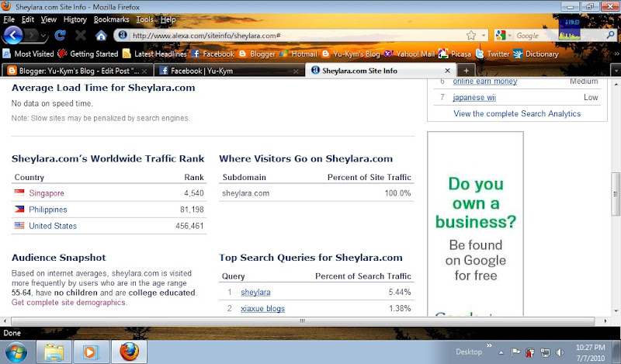
Task: Open View the complete Search Analytics
Action: 517,113
